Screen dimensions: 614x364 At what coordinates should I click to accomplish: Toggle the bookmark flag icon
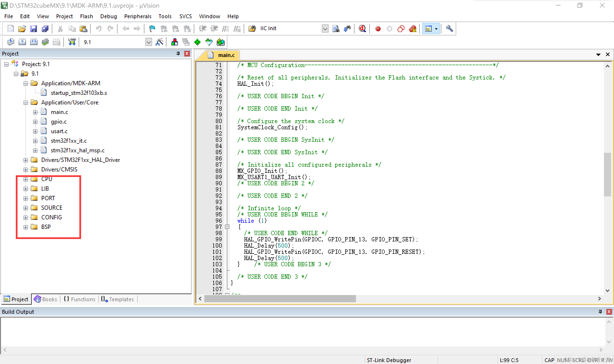pyautogui.click(x=152, y=29)
